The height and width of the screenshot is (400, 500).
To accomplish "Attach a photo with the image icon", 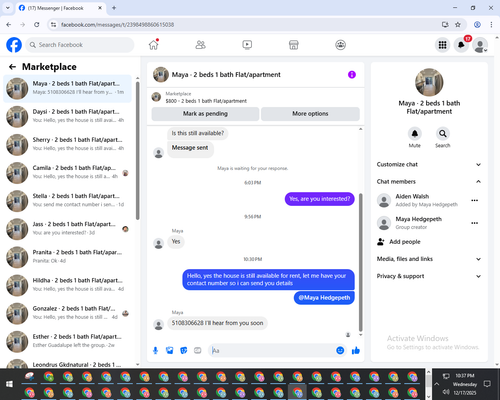I will pos(170,350).
